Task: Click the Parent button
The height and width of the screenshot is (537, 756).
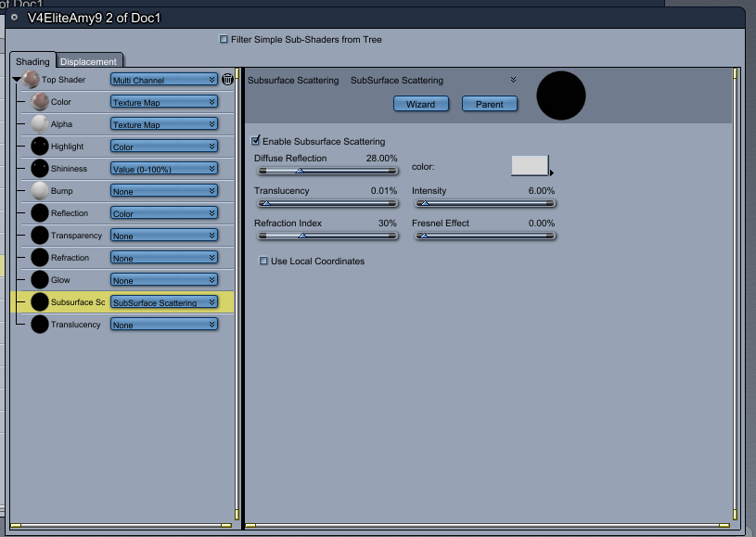Action: [x=490, y=104]
